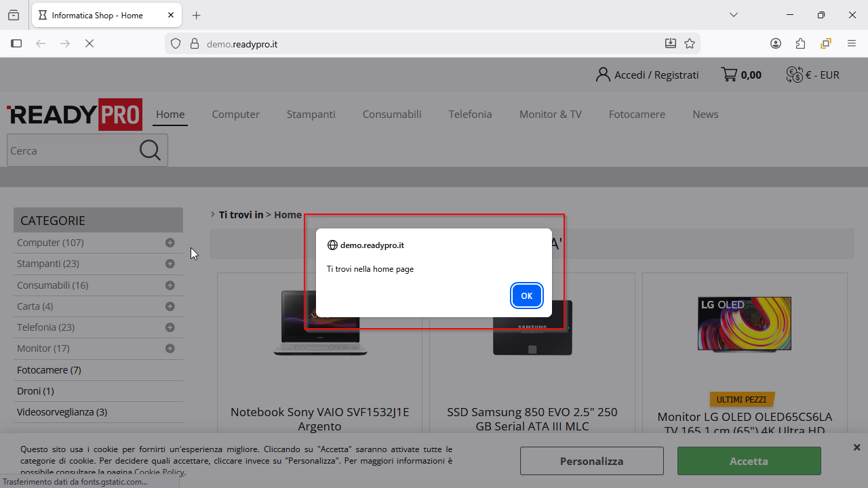This screenshot has height=488, width=868.
Task: Bookmark page with star icon
Action: click(690, 43)
